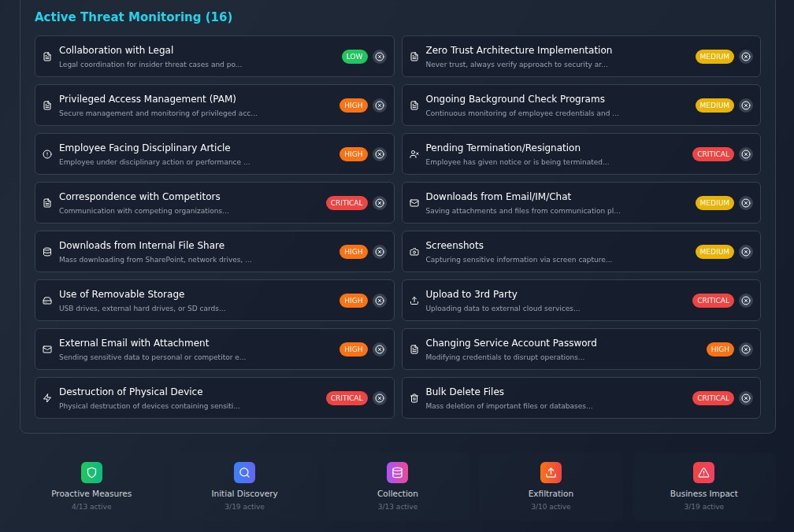This screenshot has width=794, height=532.
Task: Remove Collaboration with Legal from monitoring
Action: pyautogui.click(x=380, y=57)
